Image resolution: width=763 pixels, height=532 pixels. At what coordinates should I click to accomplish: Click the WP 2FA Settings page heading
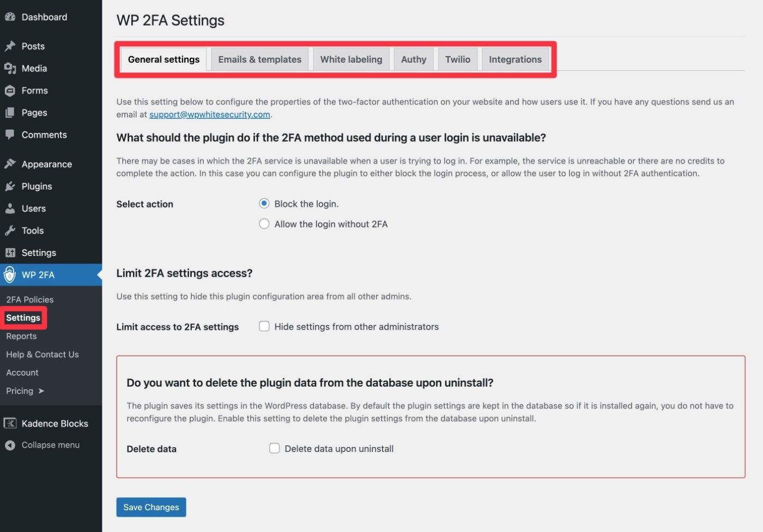(171, 20)
